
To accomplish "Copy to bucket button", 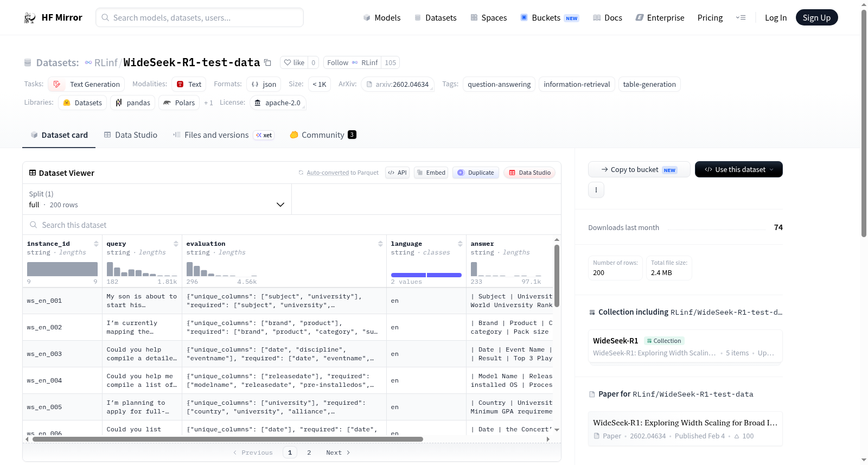I will [639, 169].
